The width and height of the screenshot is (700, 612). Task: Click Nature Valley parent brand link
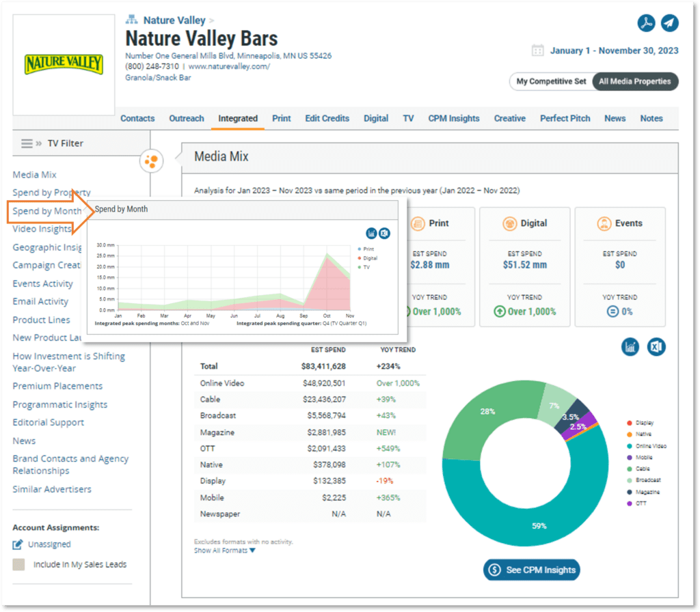tap(174, 20)
